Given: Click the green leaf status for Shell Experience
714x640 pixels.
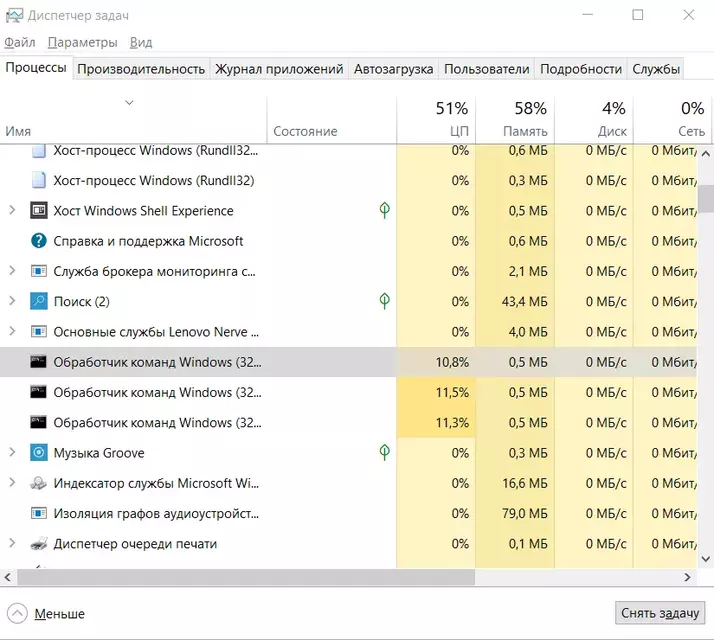Looking at the screenshot, I should point(385,210).
